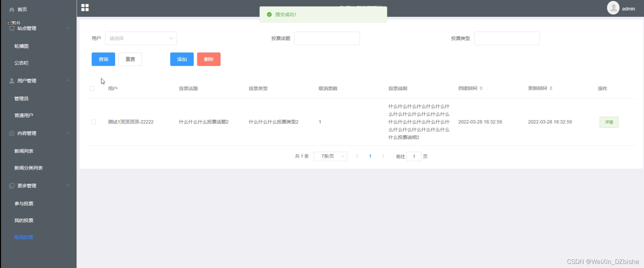Click the red 删除 button
644x268 pixels.
coord(209,59)
